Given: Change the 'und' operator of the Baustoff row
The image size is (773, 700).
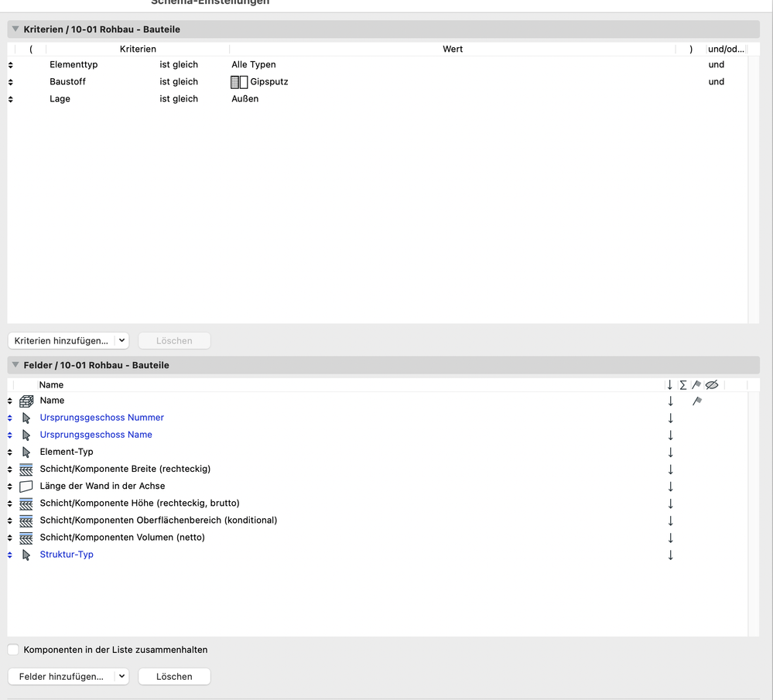Looking at the screenshot, I should [716, 82].
